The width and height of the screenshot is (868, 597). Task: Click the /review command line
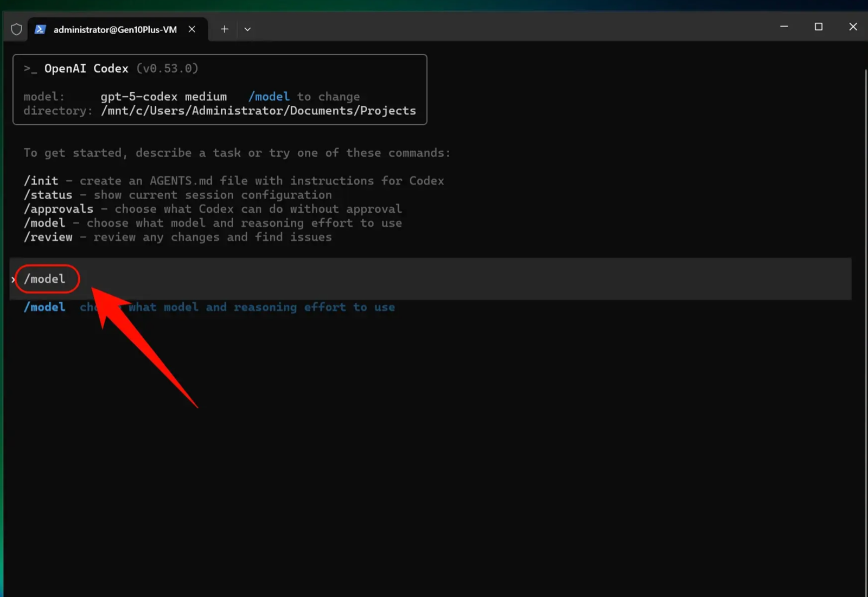(177, 237)
